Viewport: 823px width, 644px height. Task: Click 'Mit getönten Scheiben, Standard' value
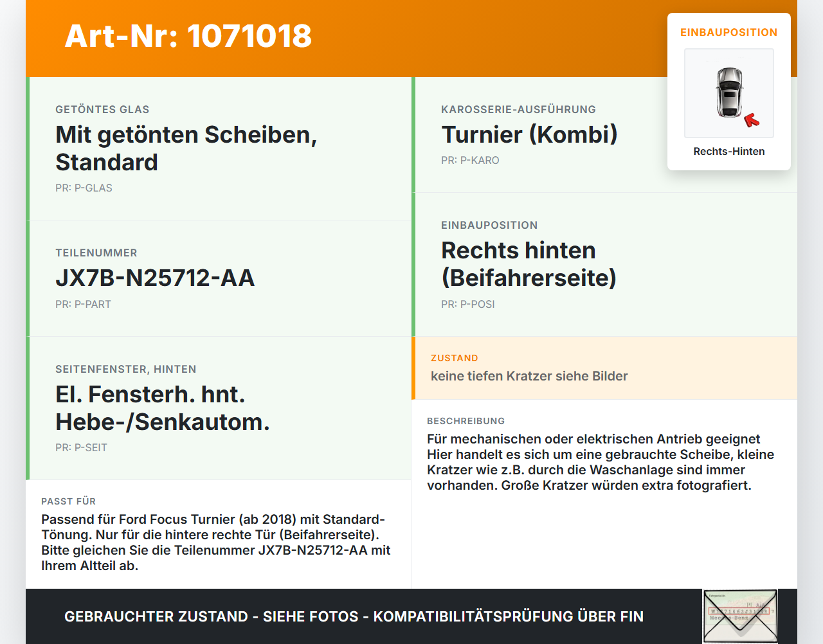pyautogui.click(x=186, y=148)
